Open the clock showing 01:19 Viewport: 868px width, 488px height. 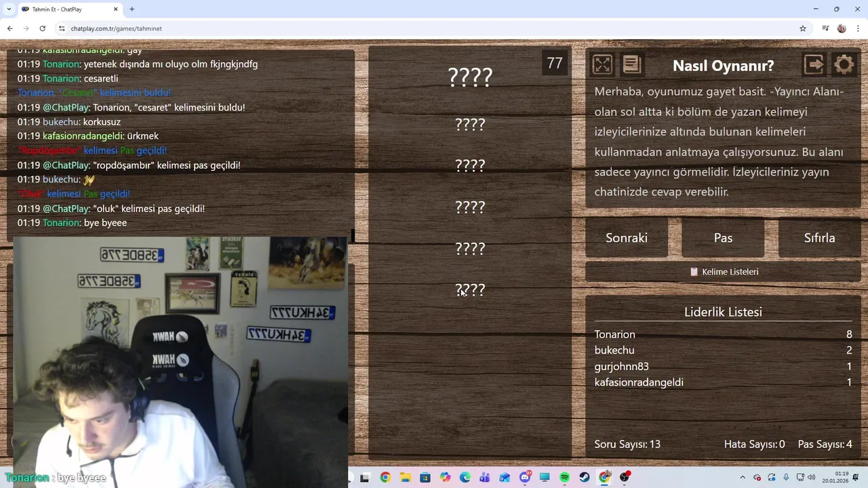(835, 477)
